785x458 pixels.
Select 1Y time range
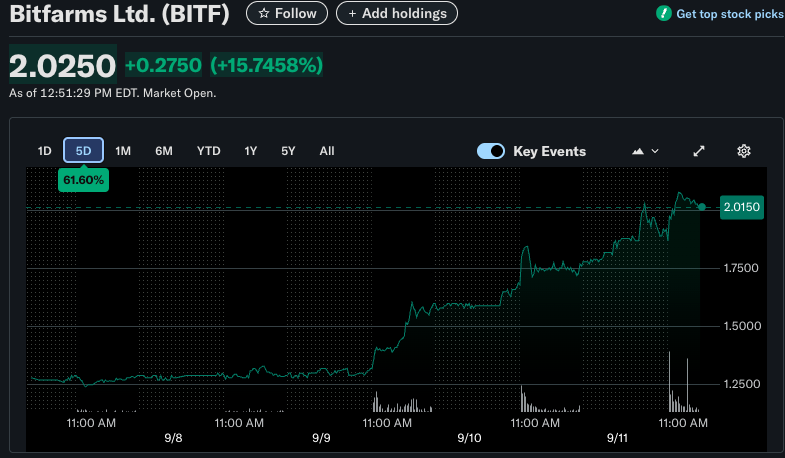[250, 151]
